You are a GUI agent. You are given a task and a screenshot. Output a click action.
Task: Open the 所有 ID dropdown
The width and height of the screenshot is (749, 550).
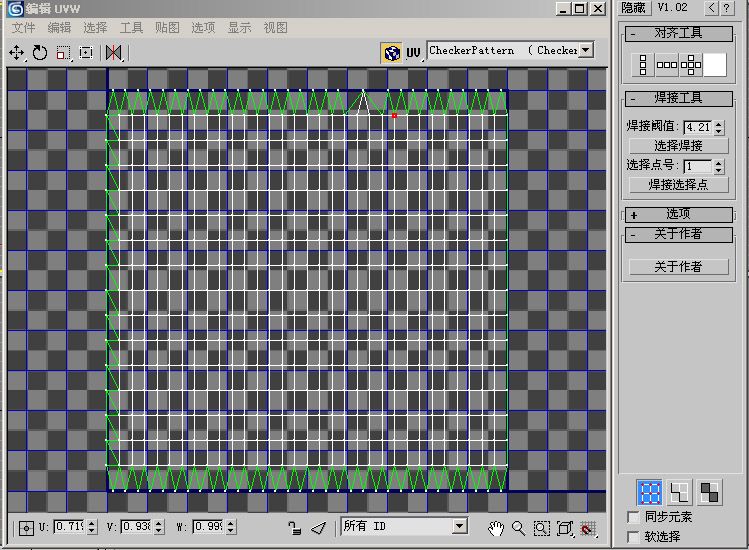coord(404,526)
